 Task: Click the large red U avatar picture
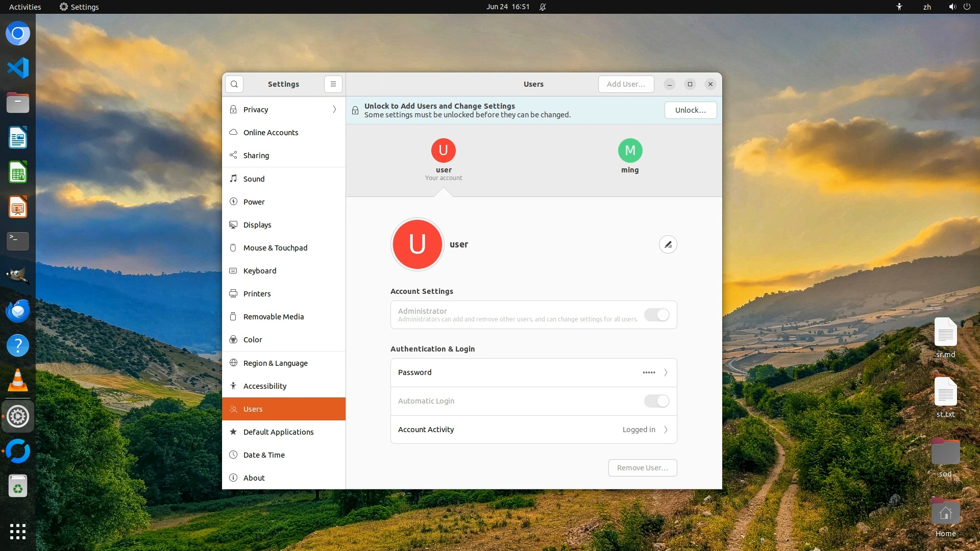[x=418, y=244]
